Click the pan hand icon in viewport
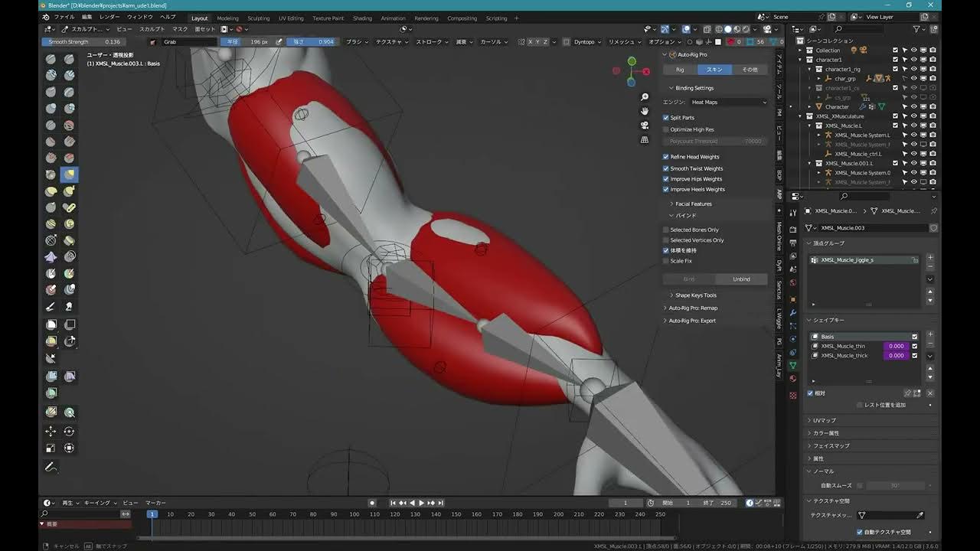The height and width of the screenshot is (551, 980). [x=645, y=111]
